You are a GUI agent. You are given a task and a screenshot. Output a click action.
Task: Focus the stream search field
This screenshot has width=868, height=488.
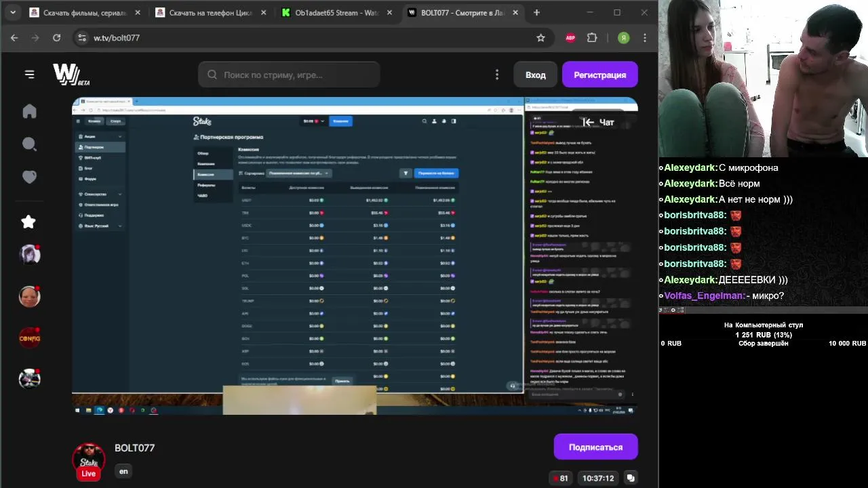[x=289, y=75]
